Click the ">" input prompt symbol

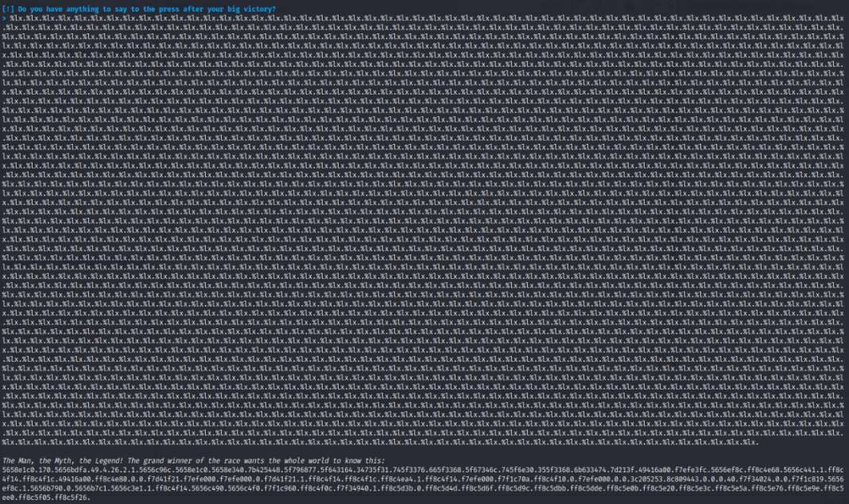click(4, 17)
